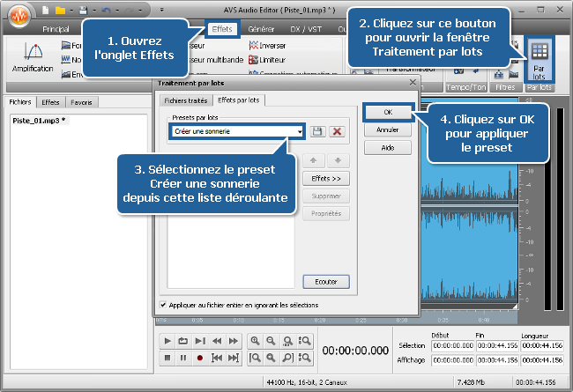Click the AVS Audio Editor application logo button
The image size is (573, 392).
coord(19,15)
